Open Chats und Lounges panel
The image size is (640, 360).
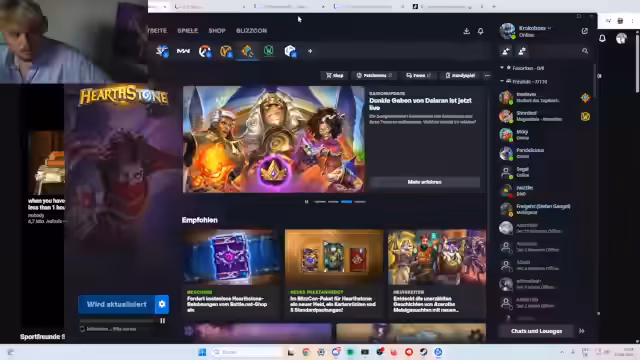pyautogui.click(x=536, y=331)
